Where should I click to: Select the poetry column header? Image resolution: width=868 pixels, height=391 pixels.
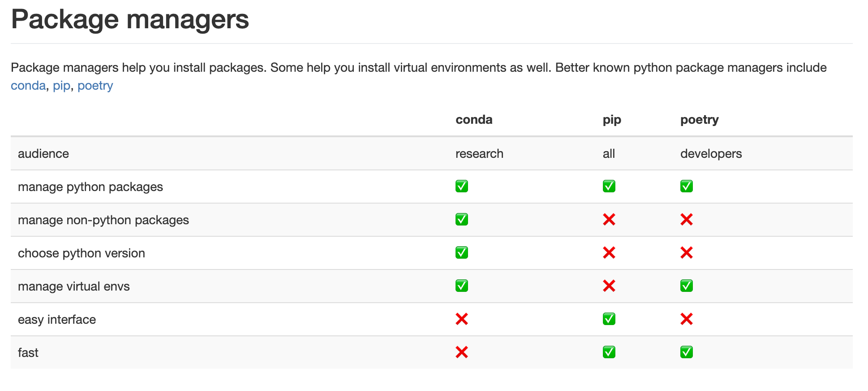700,120
